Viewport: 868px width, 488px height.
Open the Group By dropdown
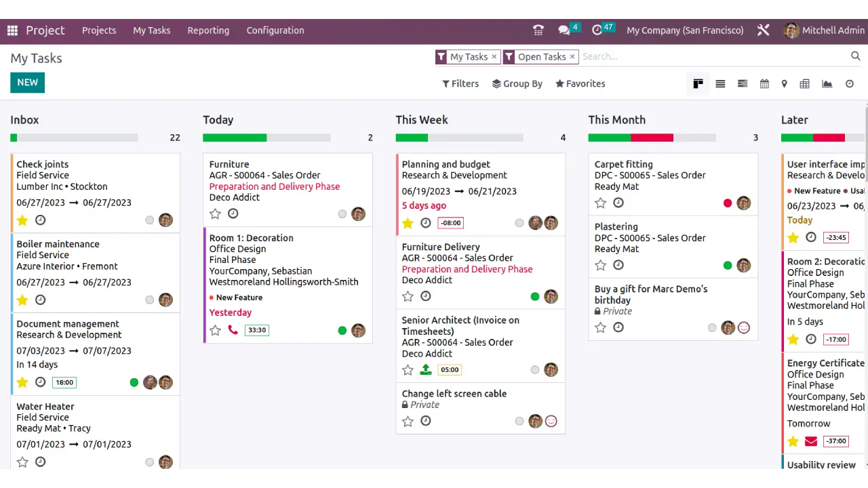(x=517, y=83)
